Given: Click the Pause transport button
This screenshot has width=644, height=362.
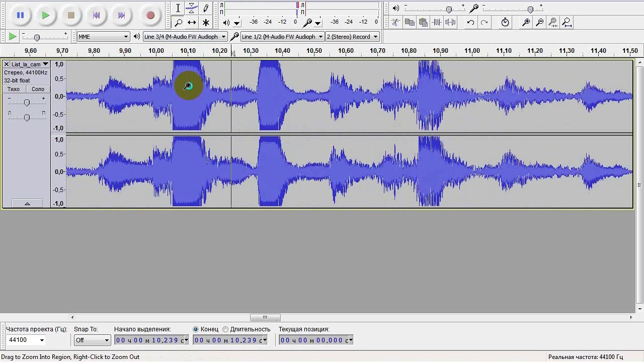Looking at the screenshot, I should click(20, 15).
